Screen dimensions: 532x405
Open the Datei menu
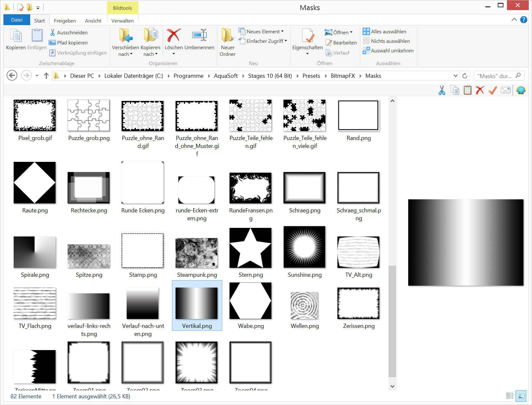17,20
